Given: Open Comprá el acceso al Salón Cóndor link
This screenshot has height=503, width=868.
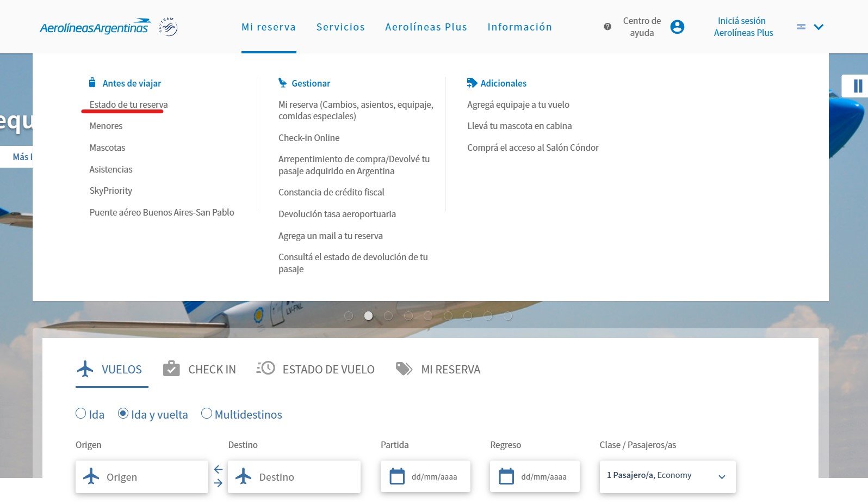Looking at the screenshot, I should coord(533,148).
